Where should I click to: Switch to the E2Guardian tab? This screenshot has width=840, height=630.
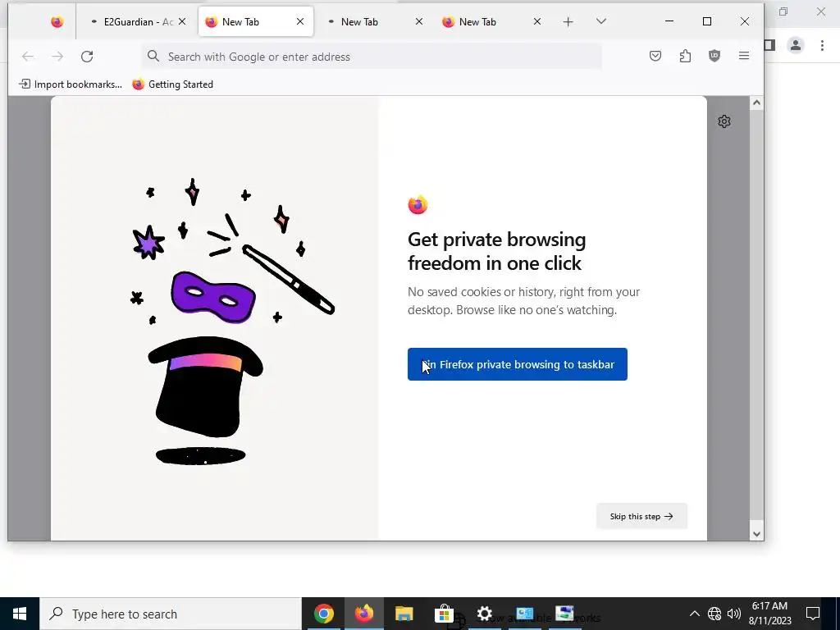[x=132, y=22]
